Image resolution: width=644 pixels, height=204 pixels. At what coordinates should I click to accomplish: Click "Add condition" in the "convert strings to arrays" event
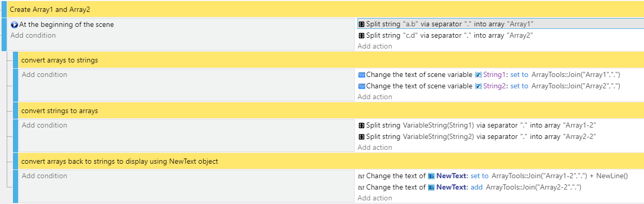click(x=44, y=125)
